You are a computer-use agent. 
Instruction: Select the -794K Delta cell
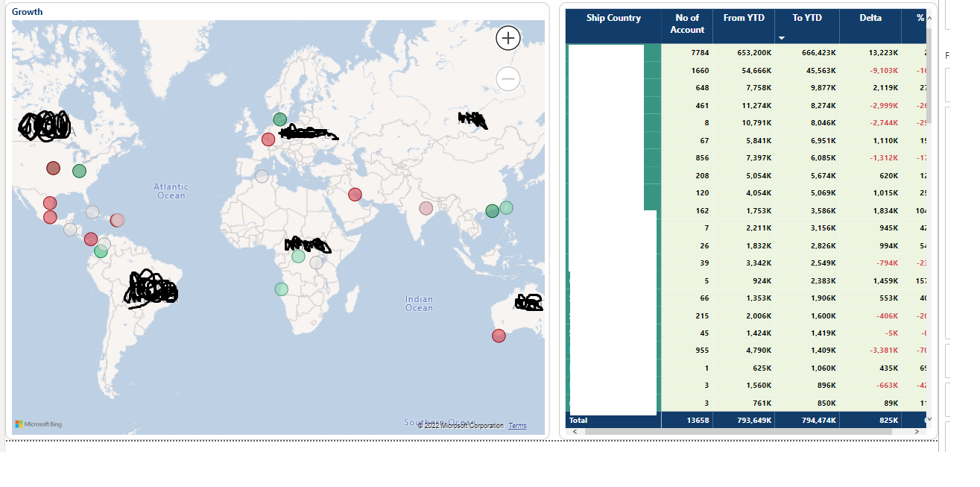870,263
